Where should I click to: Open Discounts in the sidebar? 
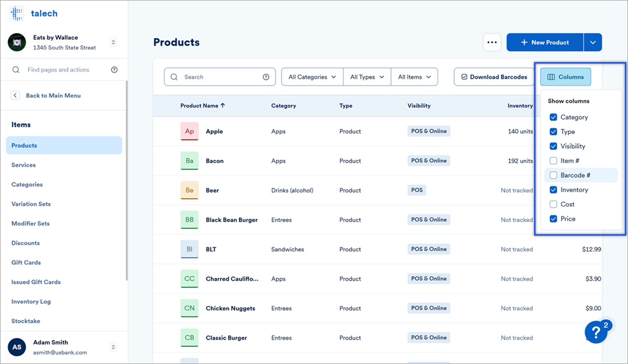click(x=25, y=243)
